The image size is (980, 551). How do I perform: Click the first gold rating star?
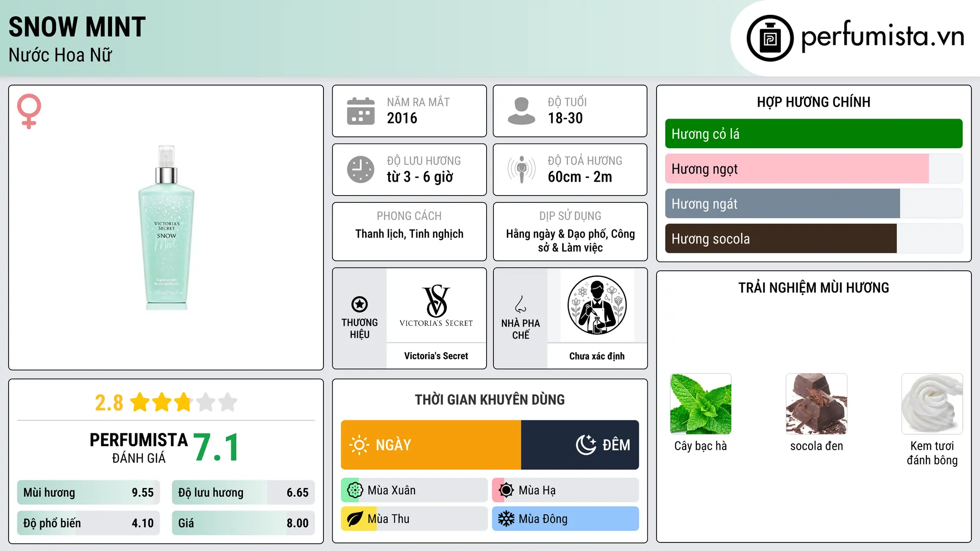[140, 402]
